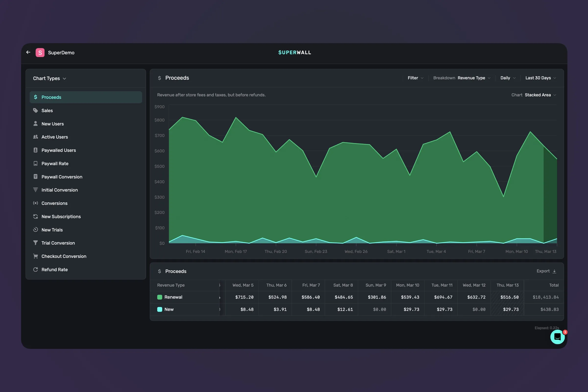Click the Proceeds dollar icon in sidebar
Image resolution: width=588 pixels, height=392 pixels.
36,97
